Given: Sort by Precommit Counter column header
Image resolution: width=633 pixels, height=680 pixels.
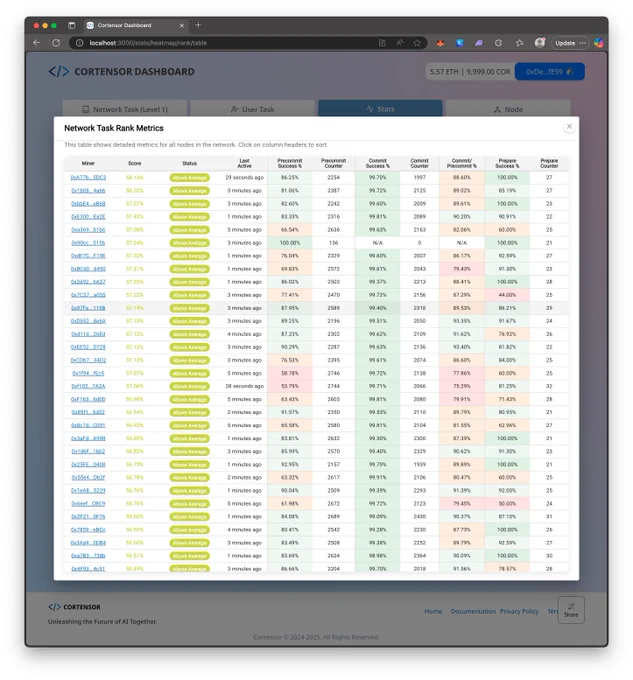Looking at the screenshot, I should pyautogui.click(x=333, y=163).
